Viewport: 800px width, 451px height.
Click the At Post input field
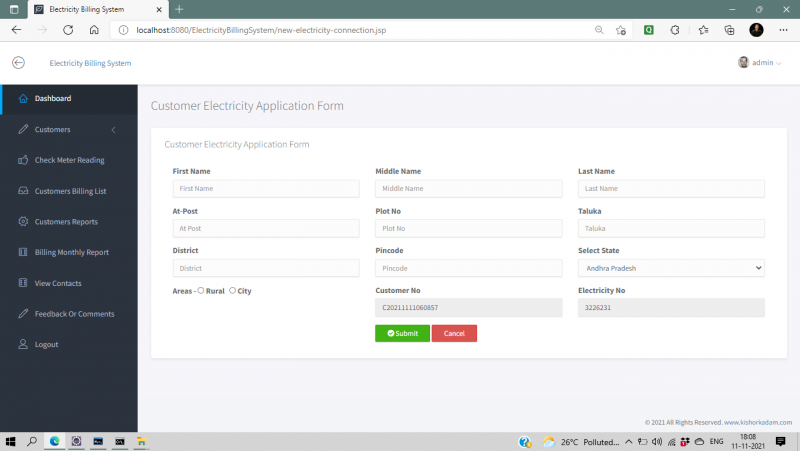(x=266, y=228)
